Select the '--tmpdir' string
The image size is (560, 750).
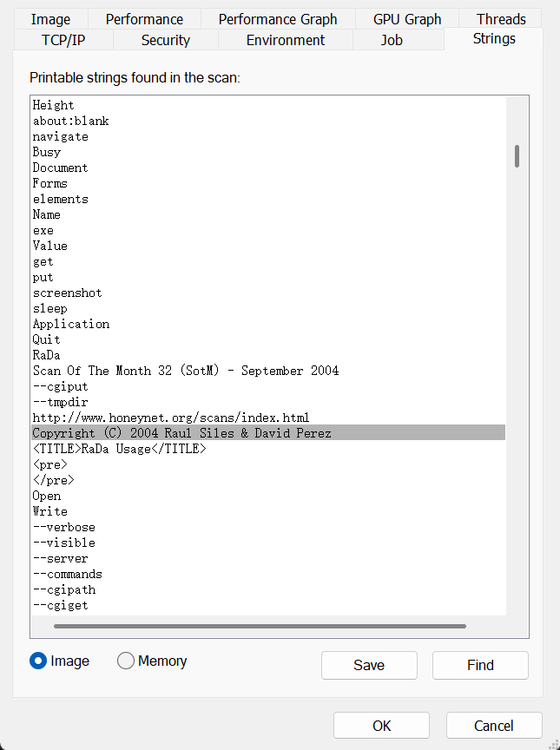coord(268,402)
